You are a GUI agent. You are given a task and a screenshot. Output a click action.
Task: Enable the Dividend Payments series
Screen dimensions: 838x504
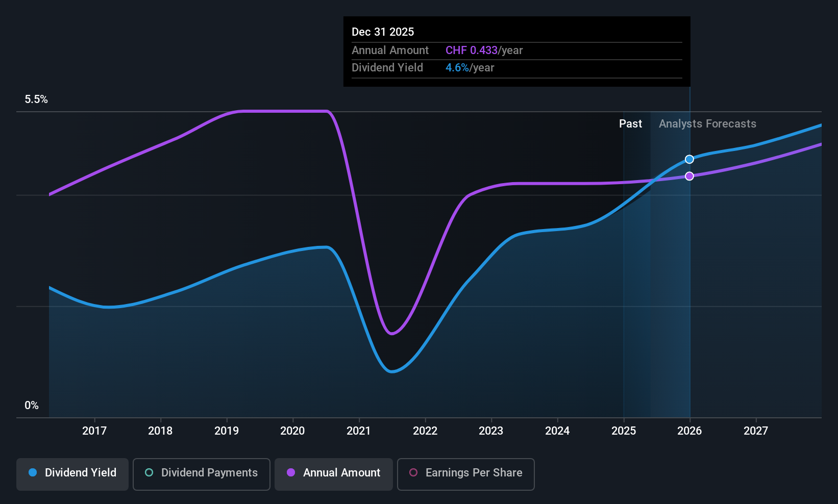(x=202, y=474)
